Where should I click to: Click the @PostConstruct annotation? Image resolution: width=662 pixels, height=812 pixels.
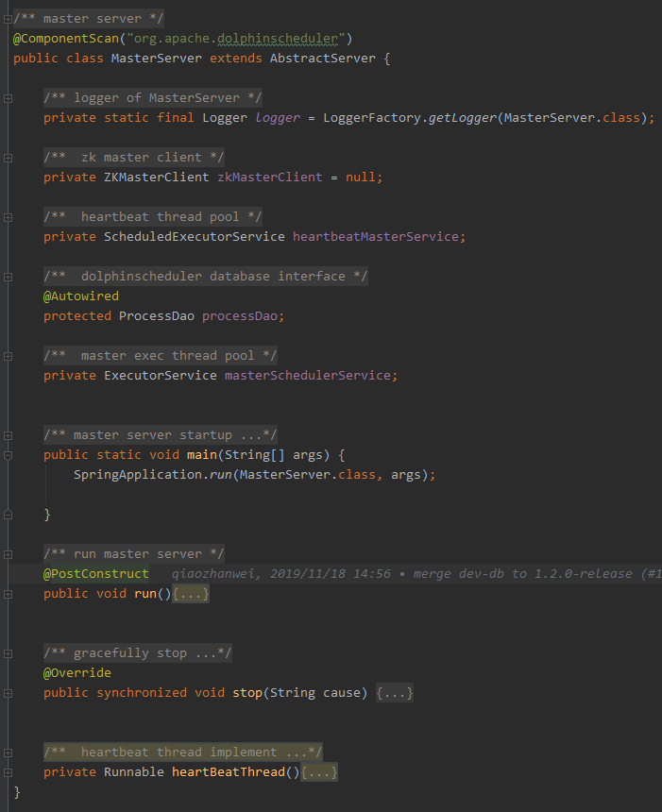(96, 574)
